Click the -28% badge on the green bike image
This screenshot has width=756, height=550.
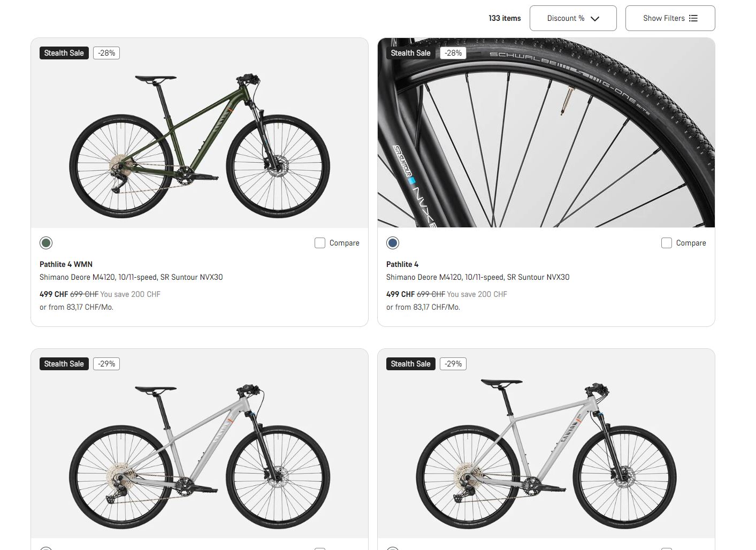[106, 53]
